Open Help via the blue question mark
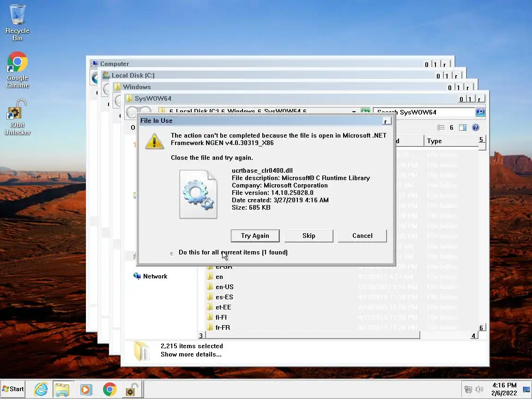532x399 pixels. coord(476,127)
